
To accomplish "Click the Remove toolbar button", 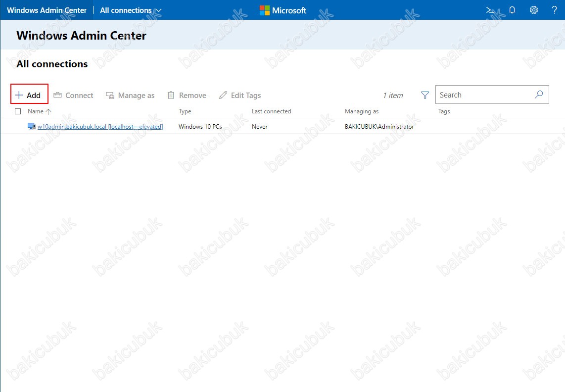I will 187,95.
